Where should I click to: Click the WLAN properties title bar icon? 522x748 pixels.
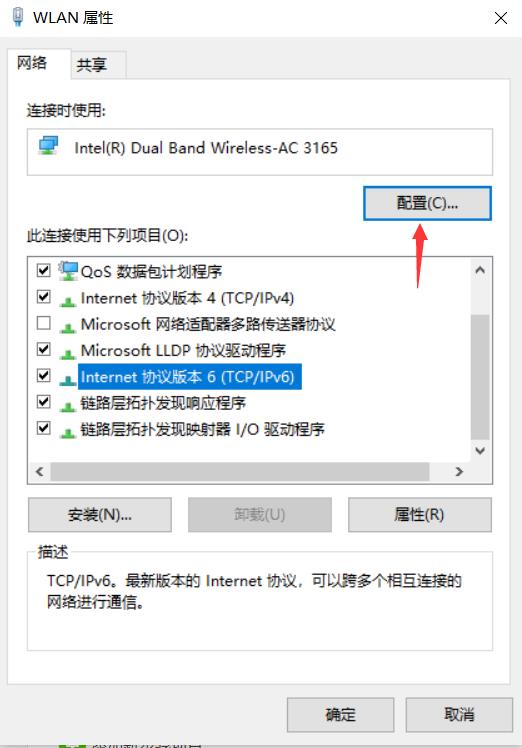pyautogui.click(x=18, y=17)
